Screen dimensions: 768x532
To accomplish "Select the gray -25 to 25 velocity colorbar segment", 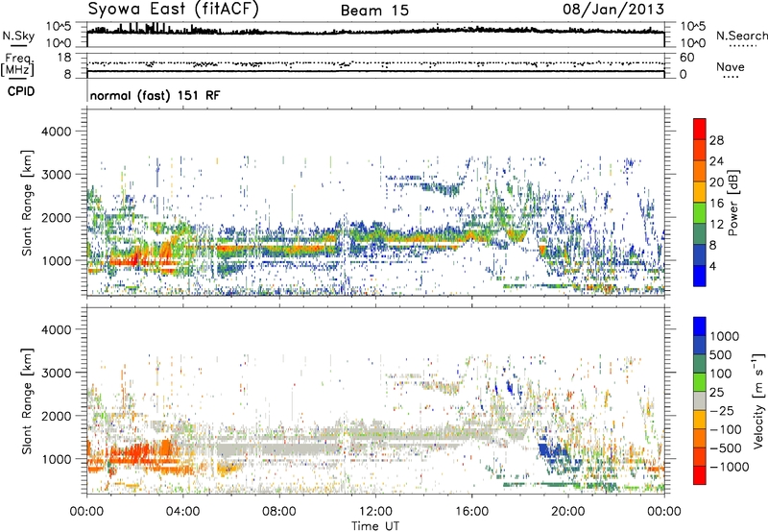I will [x=700, y=400].
